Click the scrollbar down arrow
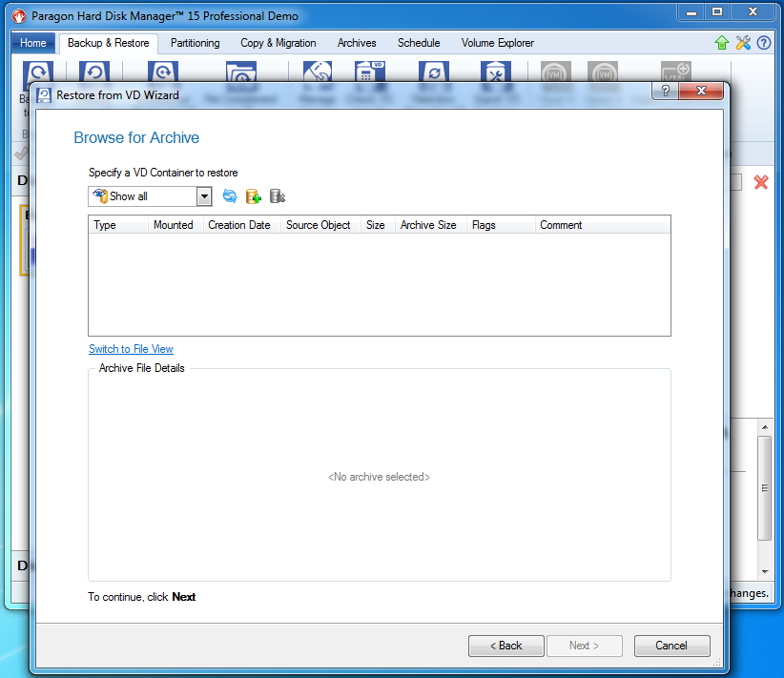Viewport: 784px width, 678px height. (x=764, y=572)
